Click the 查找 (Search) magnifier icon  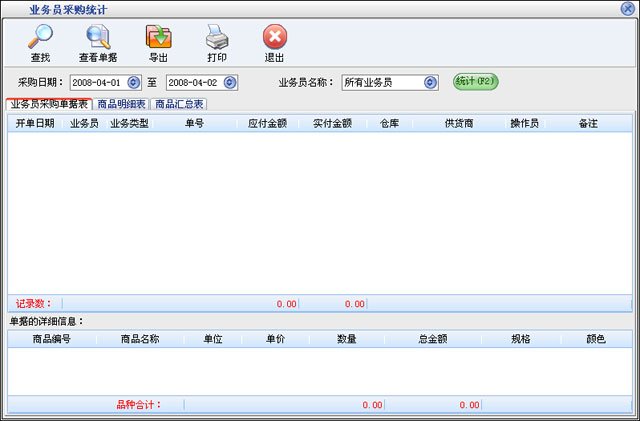coord(40,38)
